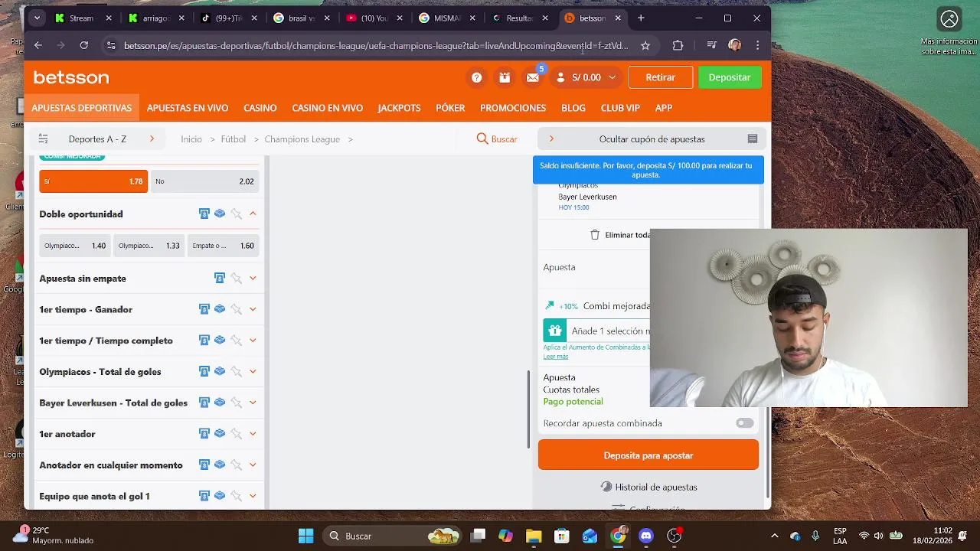
Task: Pin the Olympiacos - Total de goles market
Action: (237, 371)
